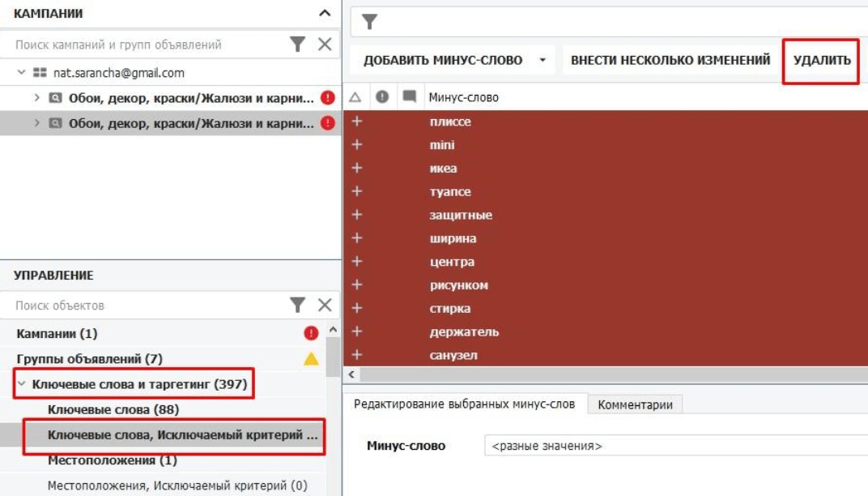
Task: Click Добавить минус-слово button
Action: [x=443, y=60]
